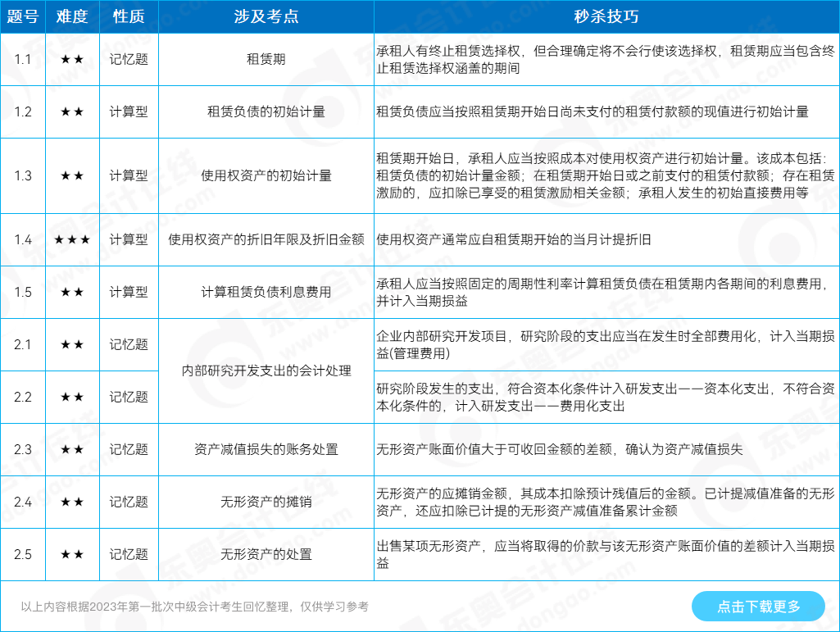The width and height of the screenshot is (840, 632).
Task: Click the 秒杀技巧 column header
Action: tap(605, 16)
